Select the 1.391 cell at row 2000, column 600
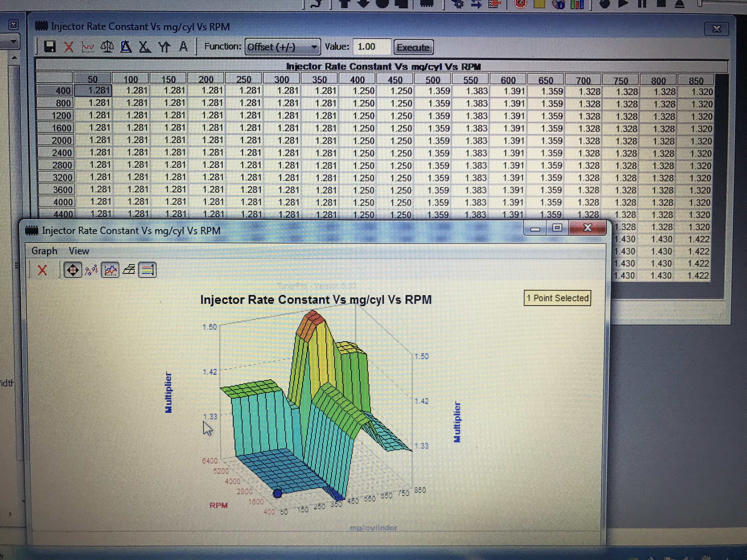This screenshot has height=560, width=747. coord(508,140)
